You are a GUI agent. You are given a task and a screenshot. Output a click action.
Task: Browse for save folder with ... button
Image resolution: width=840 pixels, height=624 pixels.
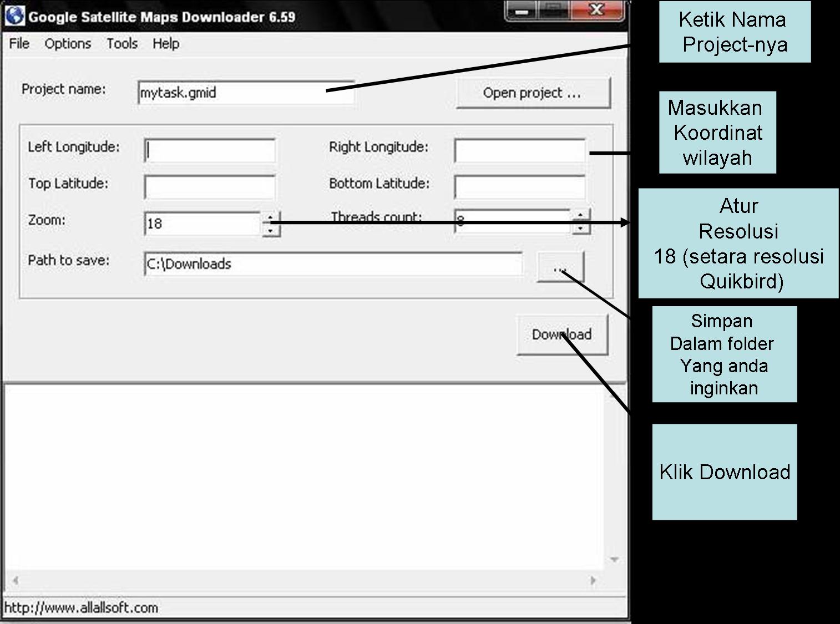coord(560,267)
